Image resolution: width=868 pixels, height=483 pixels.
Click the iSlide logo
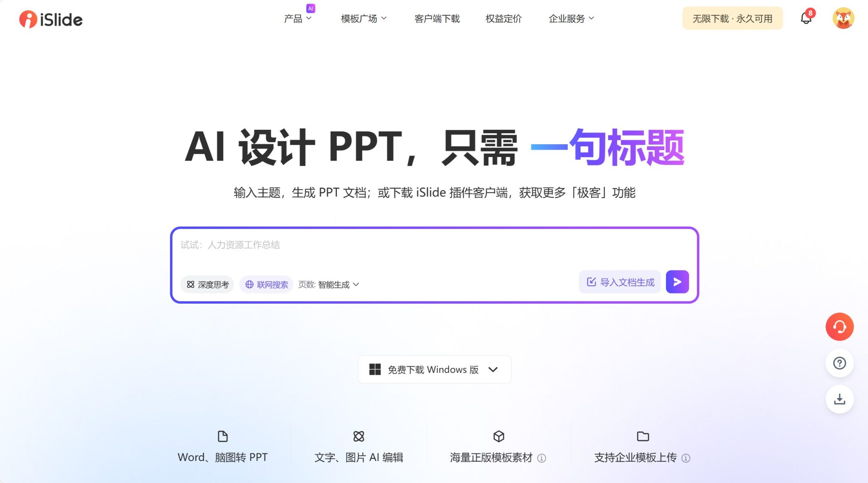click(x=50, y=19)
